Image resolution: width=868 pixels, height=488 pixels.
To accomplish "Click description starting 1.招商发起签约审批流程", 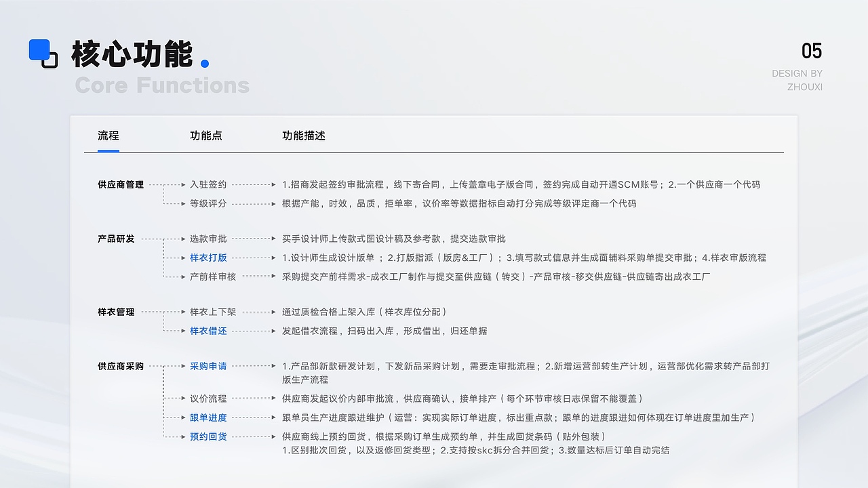I will pos(521,184).
